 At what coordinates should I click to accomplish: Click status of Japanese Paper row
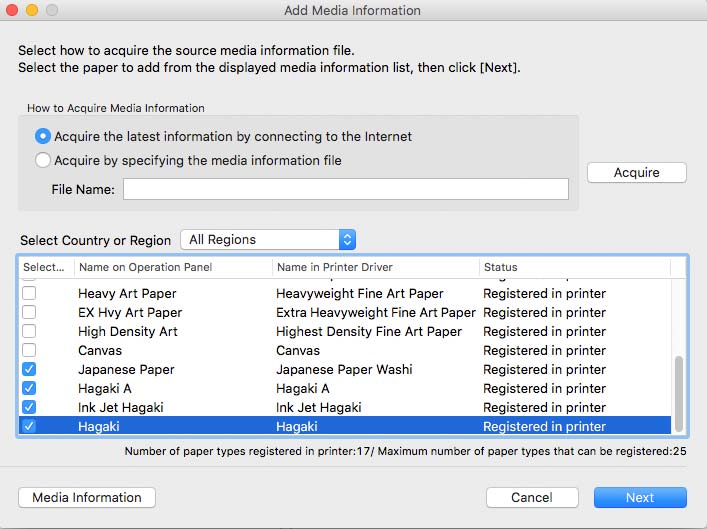click(x=545, y=369)
